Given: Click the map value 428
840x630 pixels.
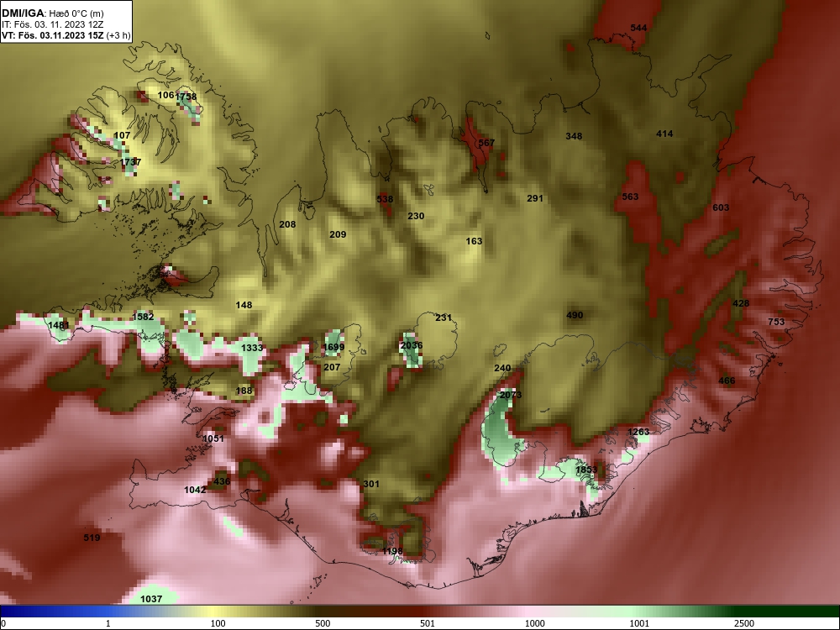Looking at the screenshot, I should (741, 303).
